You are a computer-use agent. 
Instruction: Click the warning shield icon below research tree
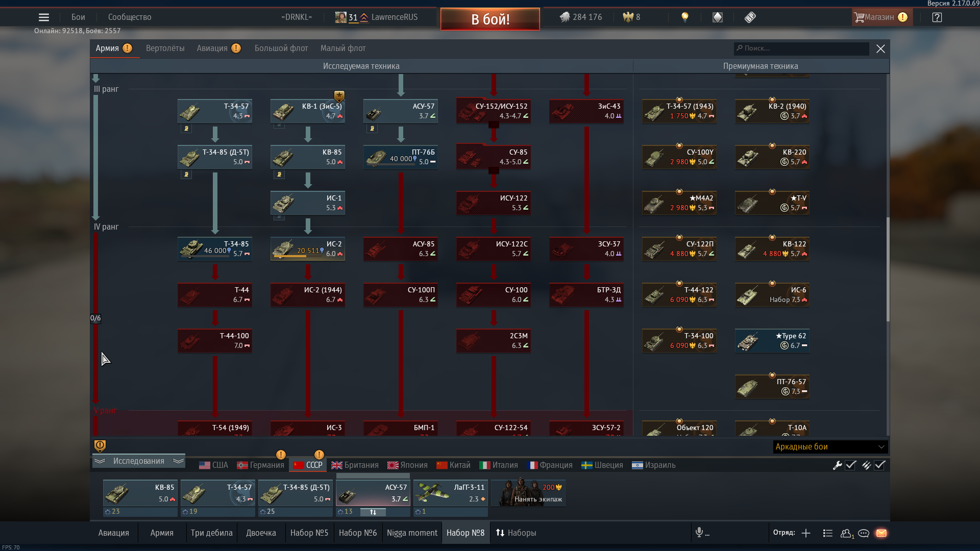tap(100, 446)
